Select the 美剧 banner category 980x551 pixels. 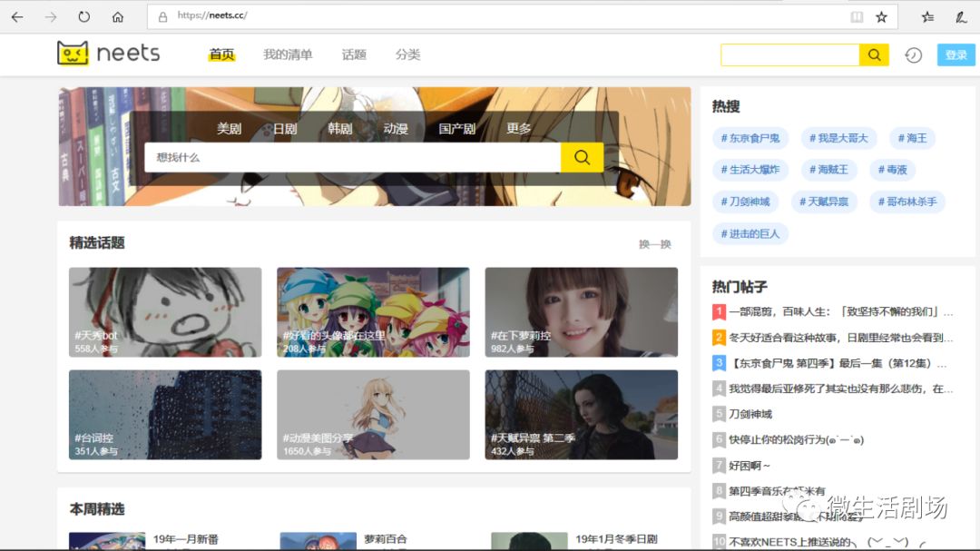(229, 129)
